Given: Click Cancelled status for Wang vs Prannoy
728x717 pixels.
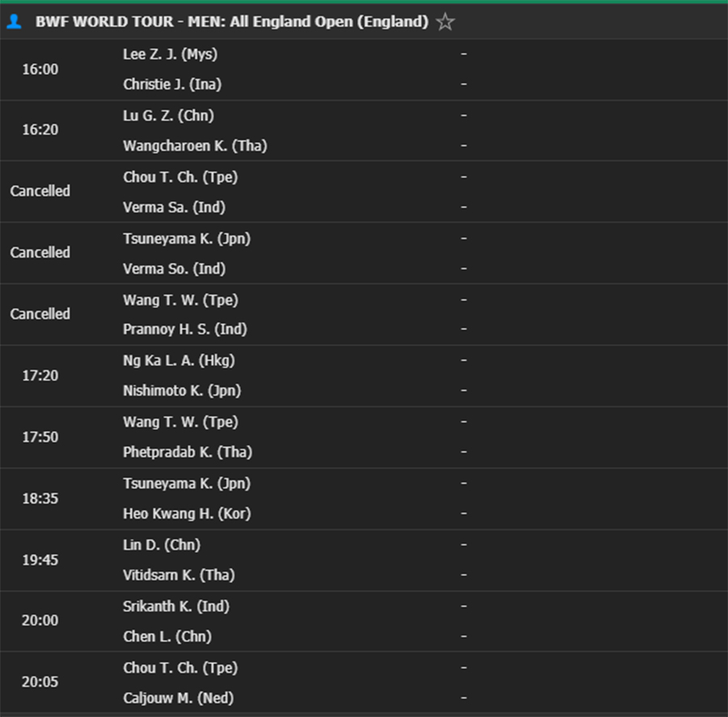Looking at the screenshot, I should 40,314.
